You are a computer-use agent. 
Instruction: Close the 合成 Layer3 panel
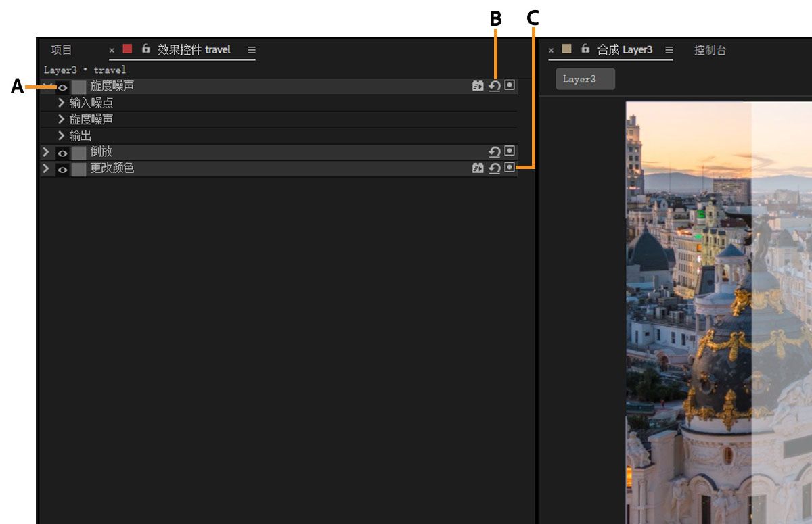(551, 50)
